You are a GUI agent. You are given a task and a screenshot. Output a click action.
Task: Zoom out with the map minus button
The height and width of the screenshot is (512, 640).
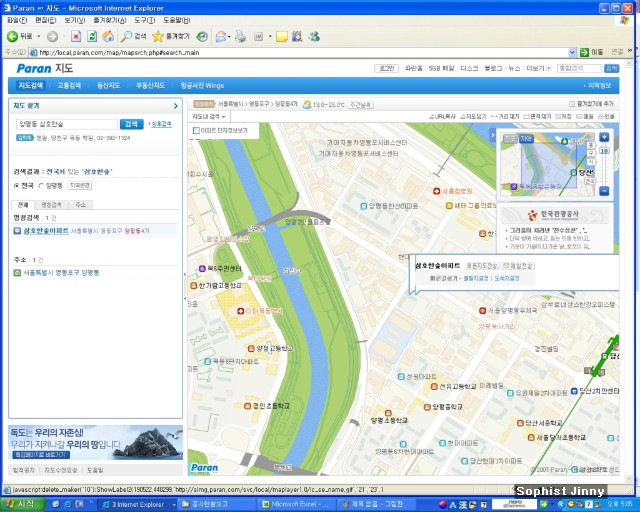(x=604, y=191)
